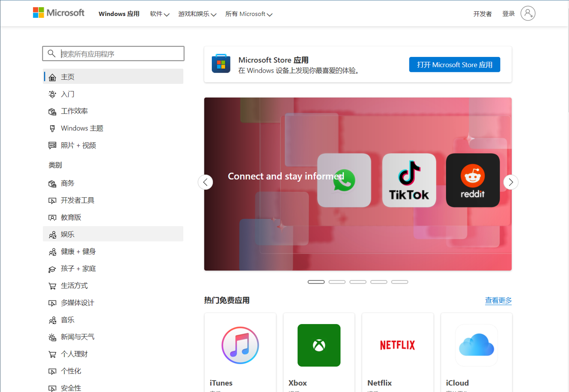
Task: Click the TikTok icon in the carousel
Action: point(409,180)
